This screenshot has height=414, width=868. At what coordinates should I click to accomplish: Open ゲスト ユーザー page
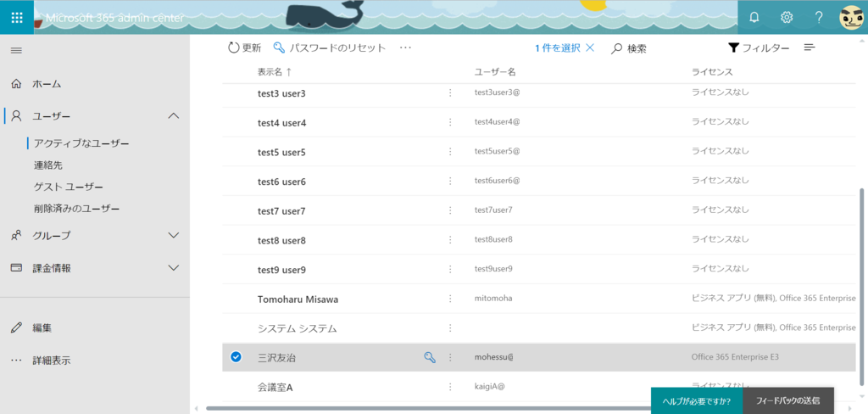click(68, 187)
